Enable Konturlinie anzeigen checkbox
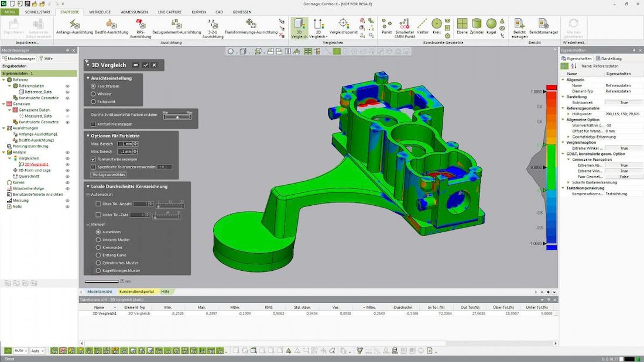Screen dimensions: 644x362 point(93,124)
